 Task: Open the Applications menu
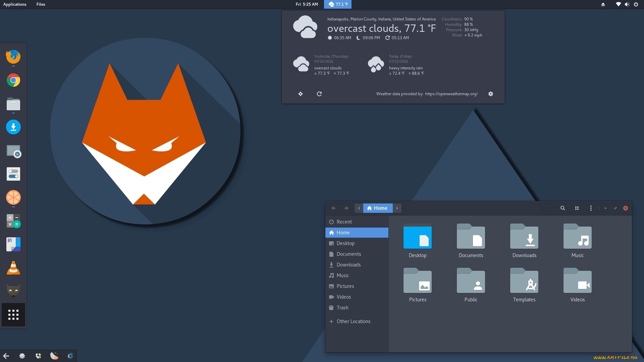click(15, 4)
